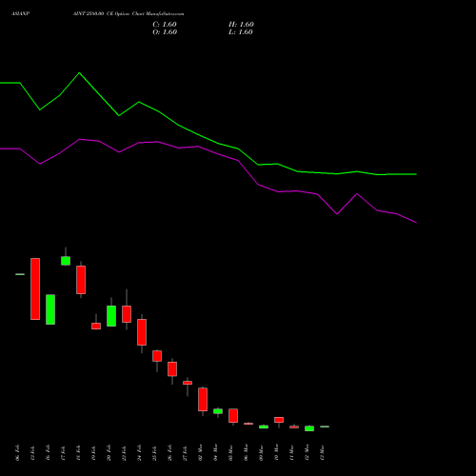
Task: Click the red candlestick above 26 Feb
Action: click(x=172, y=368)
